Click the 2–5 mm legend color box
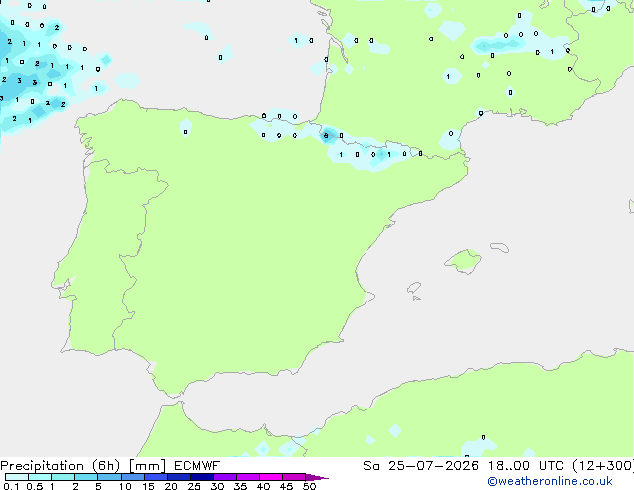 (x=86, y=477)
